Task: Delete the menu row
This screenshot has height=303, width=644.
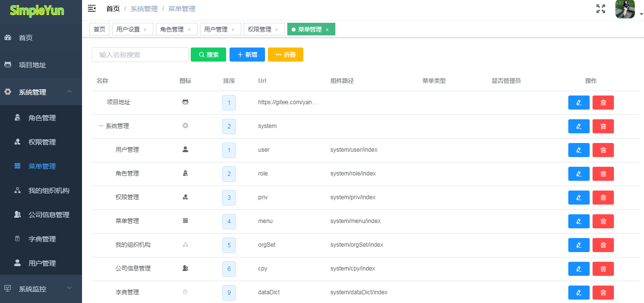Action: pos(603,221)
